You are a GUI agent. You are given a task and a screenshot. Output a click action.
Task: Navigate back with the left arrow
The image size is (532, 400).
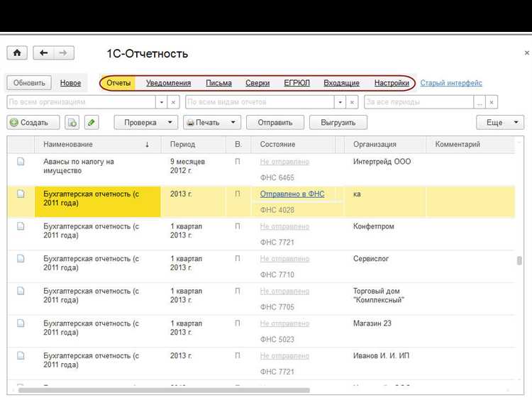point(43,53)
